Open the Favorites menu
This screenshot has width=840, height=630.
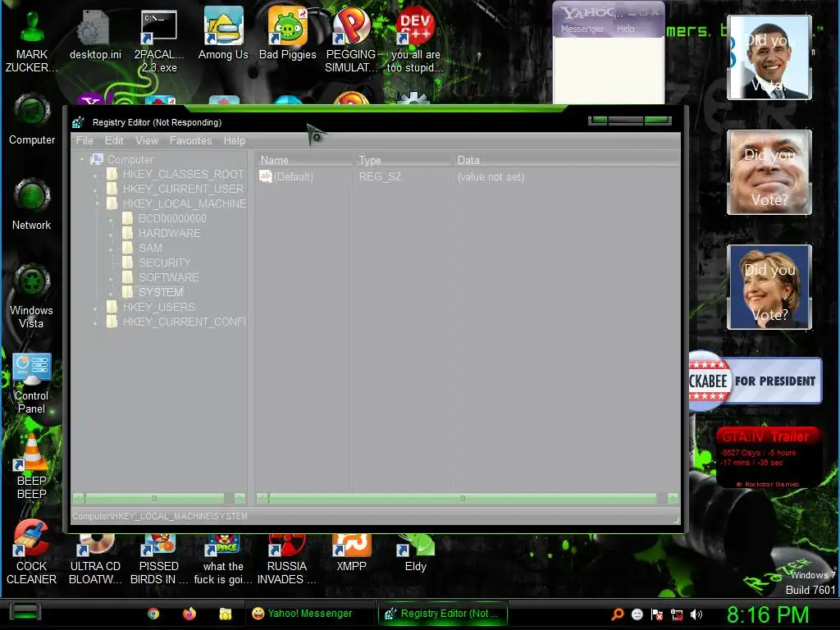click(190, 140)
